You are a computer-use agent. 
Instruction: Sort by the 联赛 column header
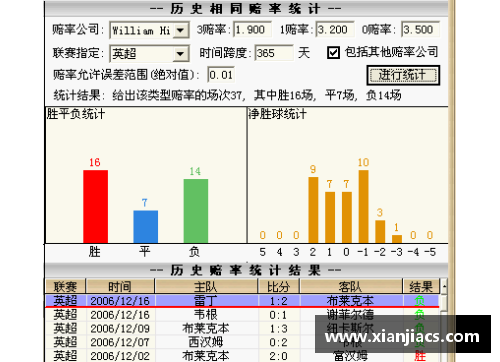pyautogui.click(x=65, y=286)
